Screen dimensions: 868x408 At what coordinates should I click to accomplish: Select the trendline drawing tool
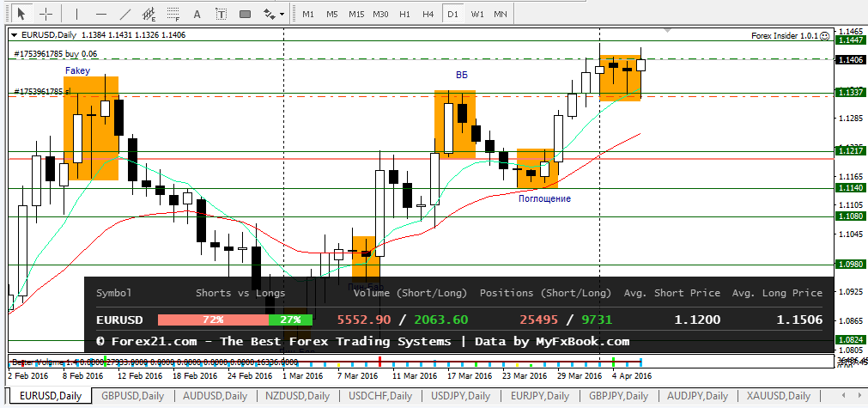click(125, 13)
